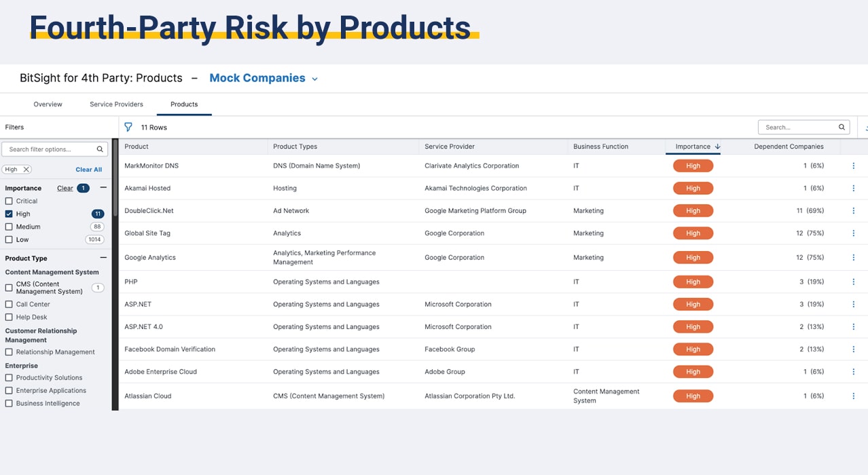Sort by Importance column arrow
868x475 pixels.
point(718,147)
